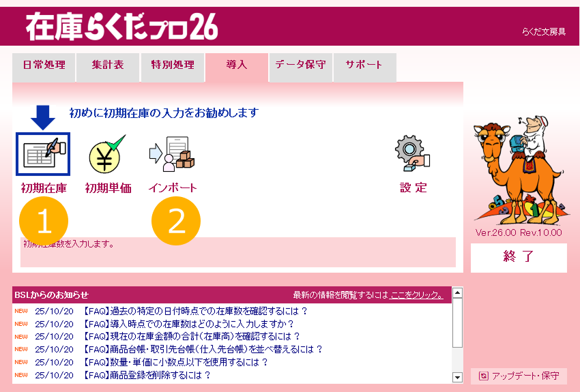Viewport: 580px width, 392px height.
Task: Click the アップデート・保守 button
Action: pos(519,376)
